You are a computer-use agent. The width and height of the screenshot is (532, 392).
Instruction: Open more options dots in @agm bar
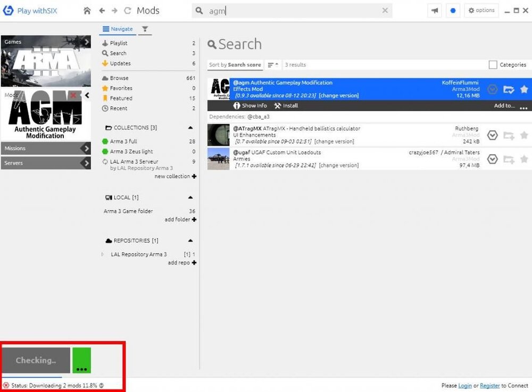pyautogui.click(x=523, y=108)
